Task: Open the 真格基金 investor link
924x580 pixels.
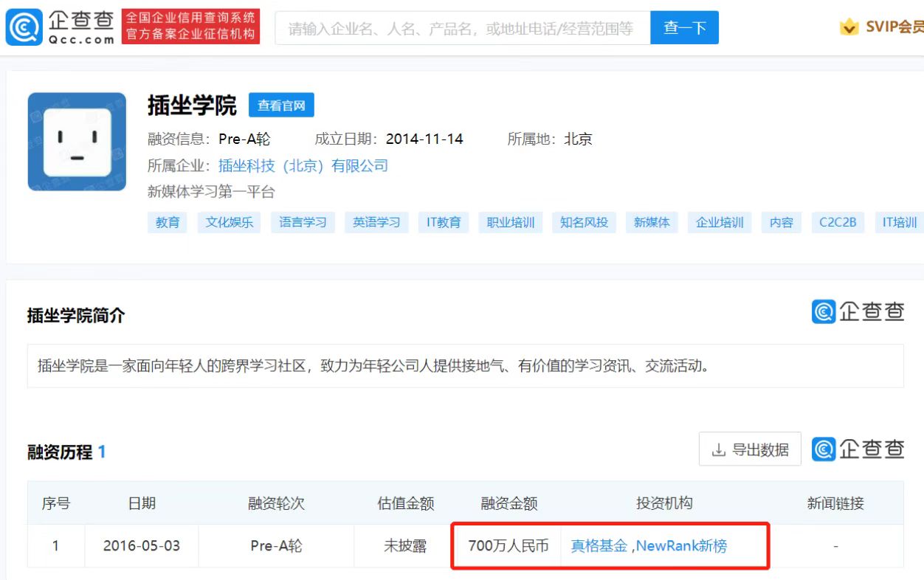Action: tap(599, 546)
